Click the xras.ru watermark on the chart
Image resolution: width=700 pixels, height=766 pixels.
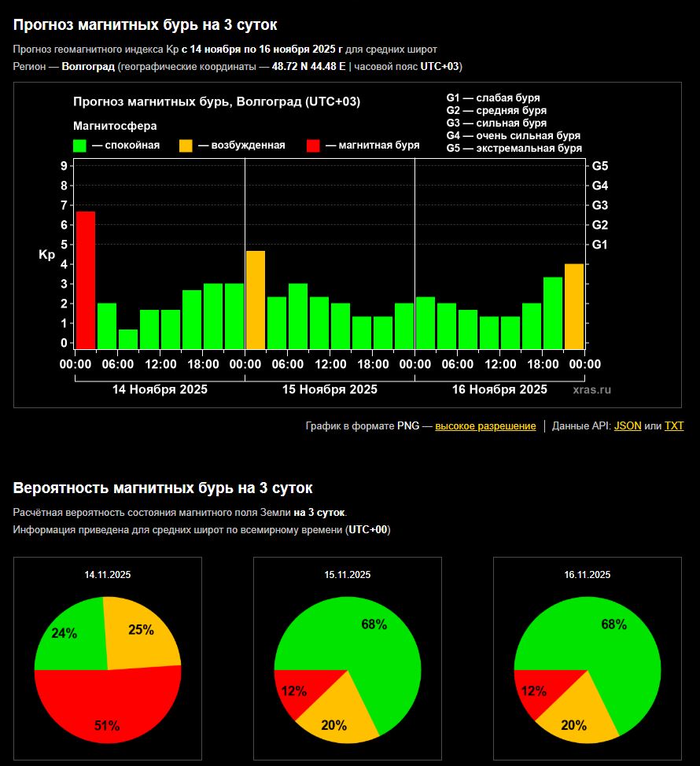pyautogui.click(x=591, y=389)
